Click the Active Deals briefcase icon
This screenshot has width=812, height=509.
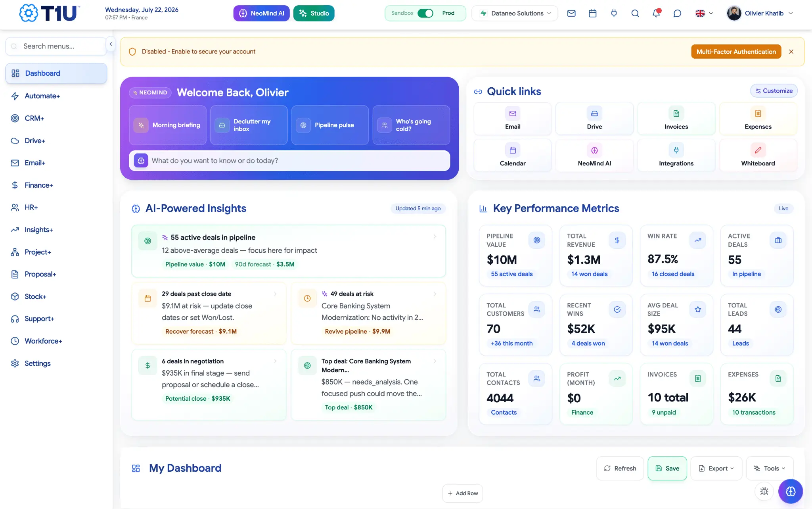click(x=778, y=240)
